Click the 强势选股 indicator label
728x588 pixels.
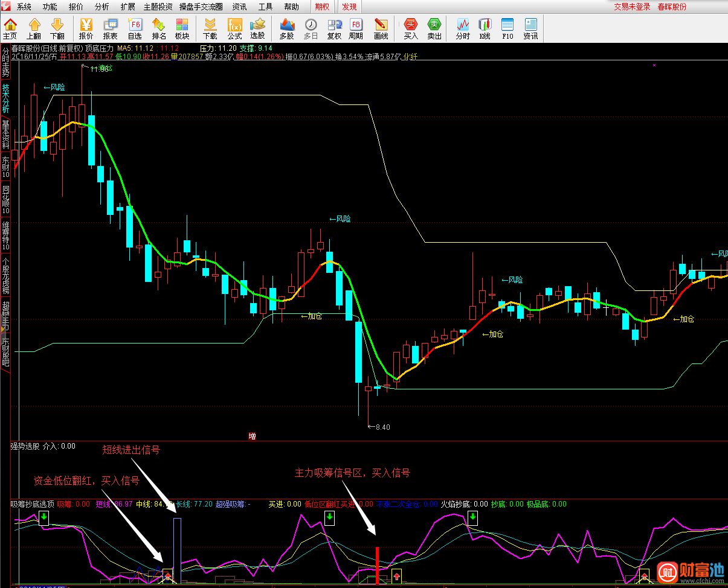[x=25, y=447]
